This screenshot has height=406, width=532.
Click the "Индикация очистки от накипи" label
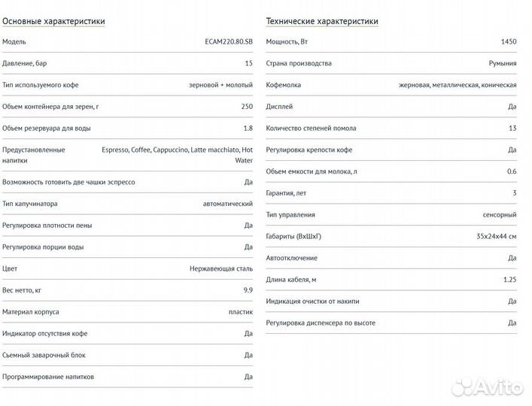(x=313, y=301)
